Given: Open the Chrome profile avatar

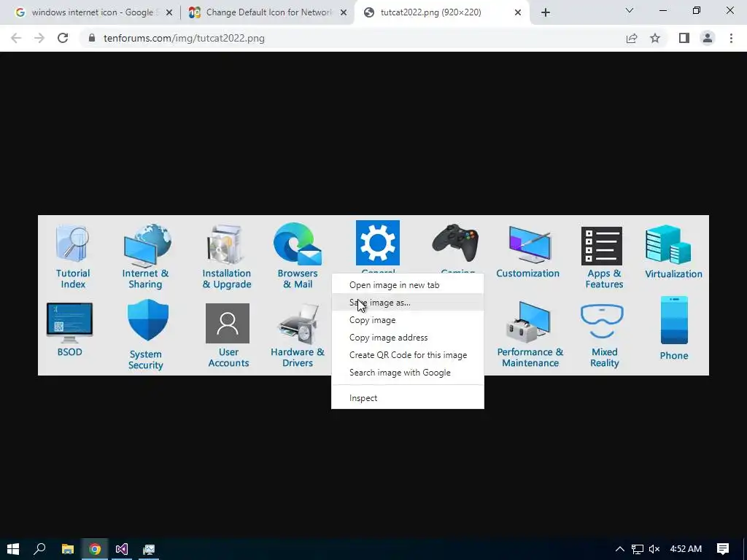Looking at the screenshot, I should coord(708,38).
